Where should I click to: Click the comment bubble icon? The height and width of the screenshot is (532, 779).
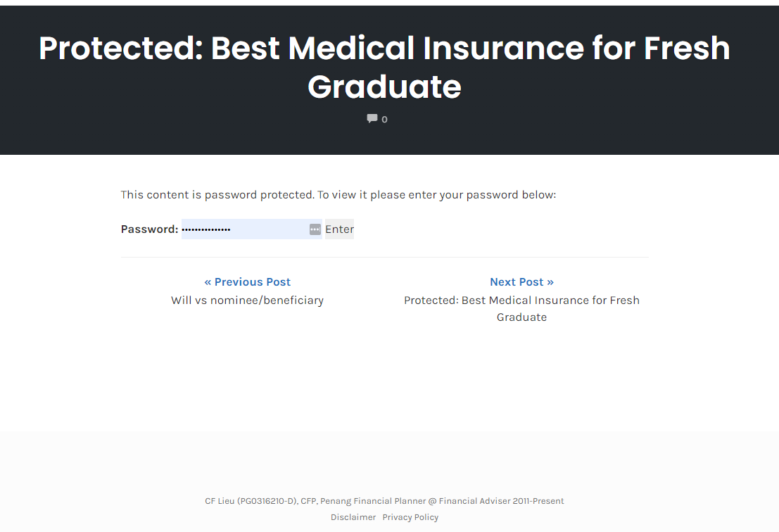point(372,119)
